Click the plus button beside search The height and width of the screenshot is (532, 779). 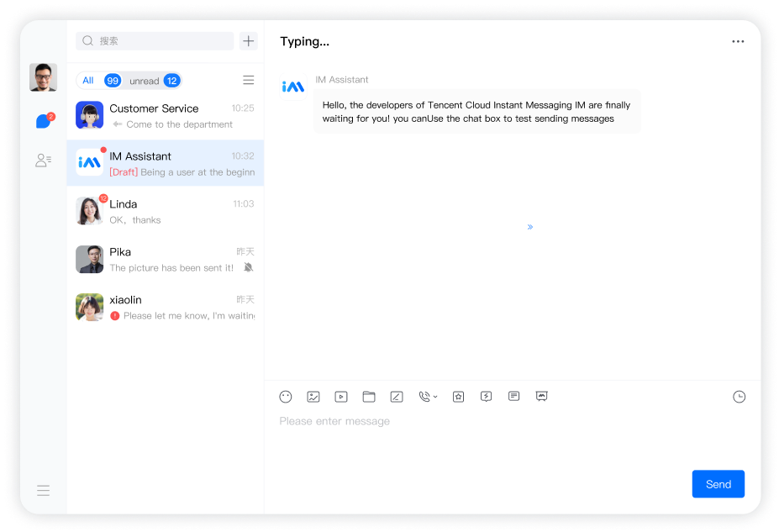249,41
